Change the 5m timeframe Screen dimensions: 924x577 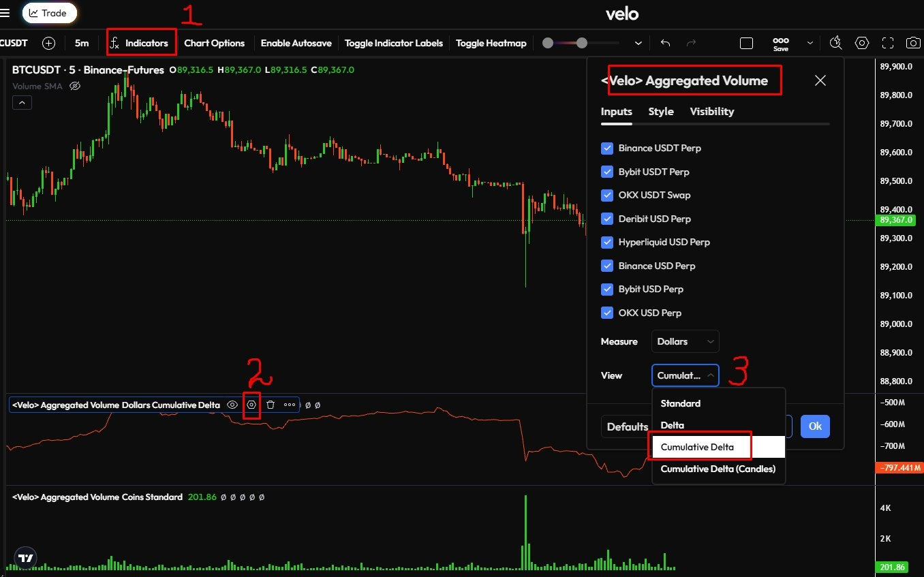[82, 43]
